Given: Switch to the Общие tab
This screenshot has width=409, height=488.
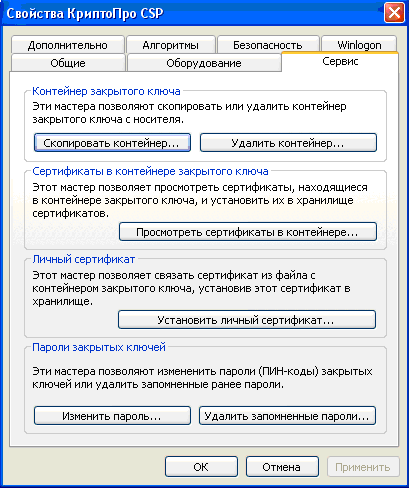Looking at the screenshot, I should coord(68,63).
